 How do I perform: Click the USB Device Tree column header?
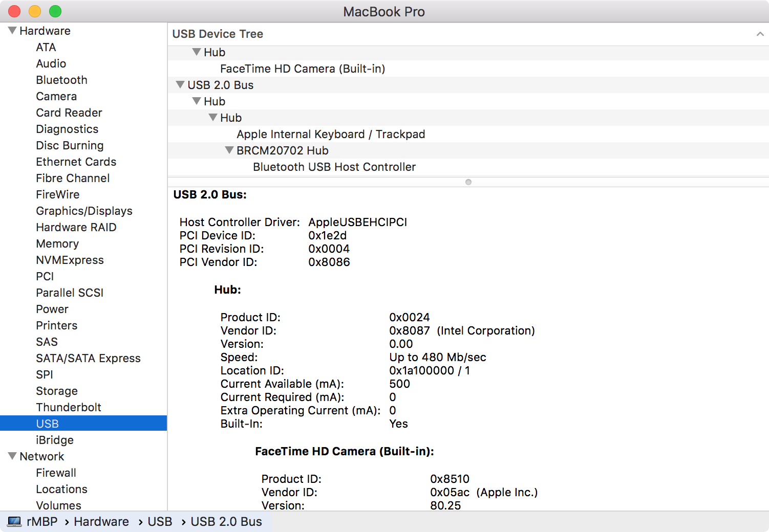click(x=218, y=34)
